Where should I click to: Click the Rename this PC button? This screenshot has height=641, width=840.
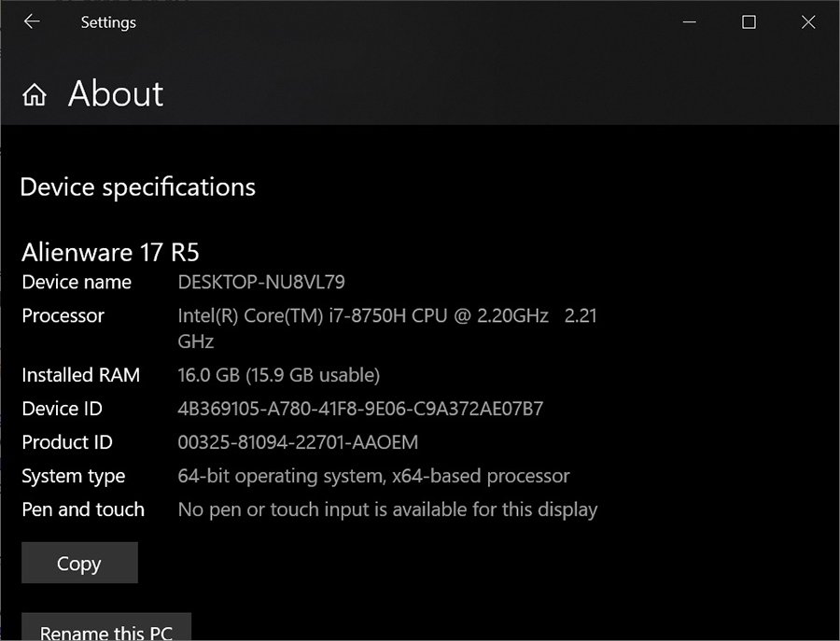pyautogui.click(x=105, y=629)
